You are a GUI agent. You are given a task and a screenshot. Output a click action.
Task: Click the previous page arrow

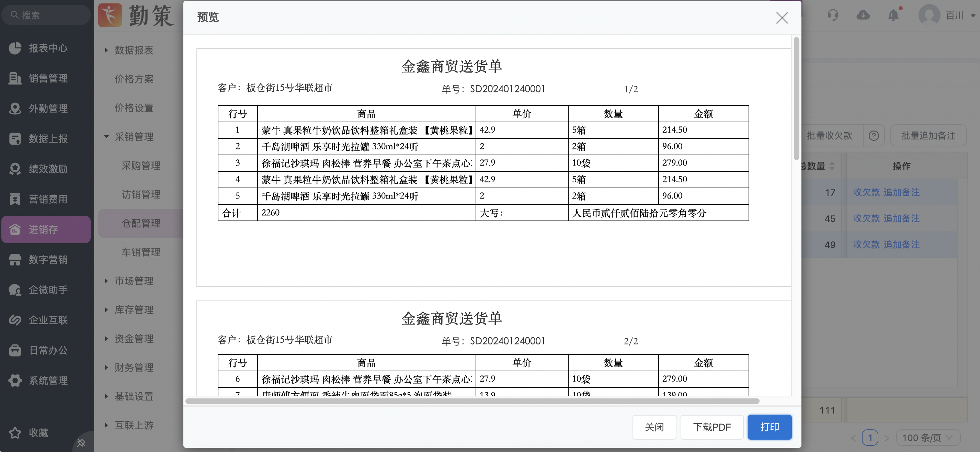click(854, 438)
